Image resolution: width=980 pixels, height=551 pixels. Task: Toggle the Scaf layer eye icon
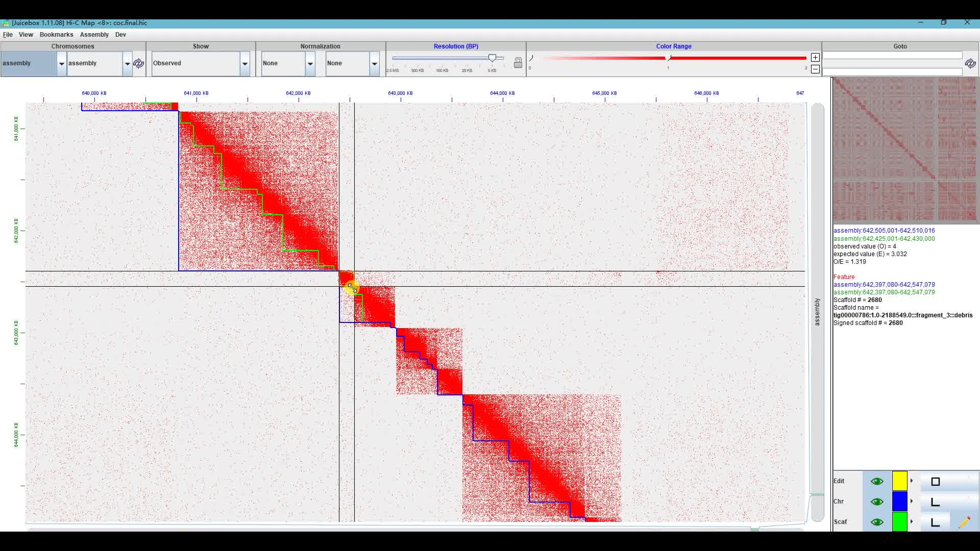coord(877,522)
